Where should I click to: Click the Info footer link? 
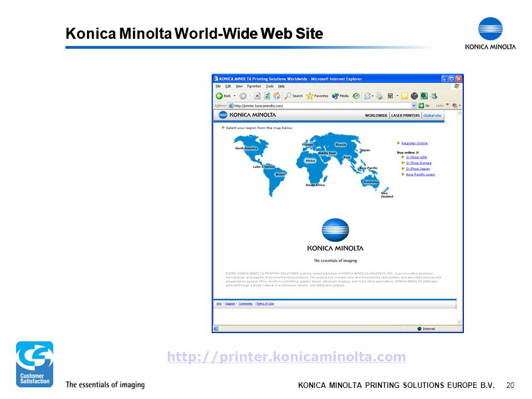click(219, 304)
